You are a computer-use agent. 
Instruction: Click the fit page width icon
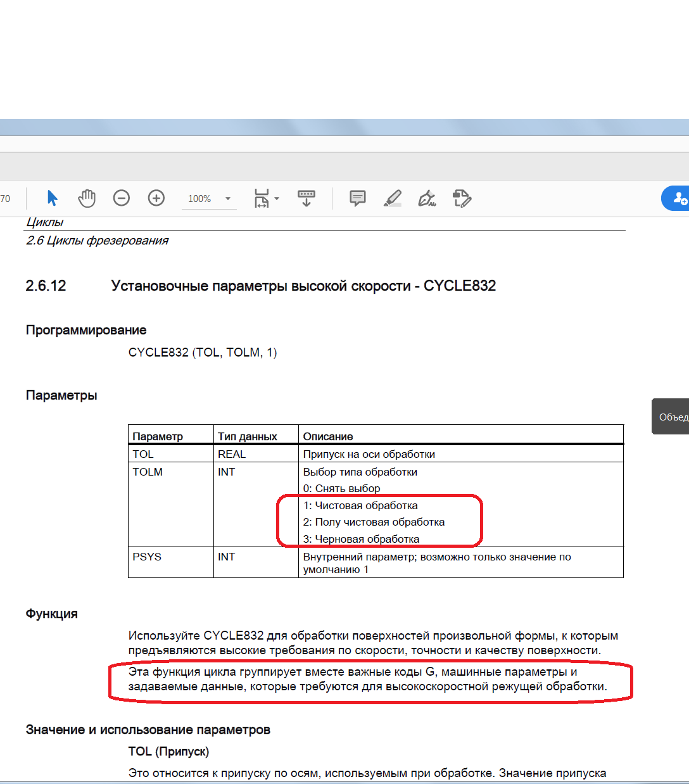click(x=262, y=198)
